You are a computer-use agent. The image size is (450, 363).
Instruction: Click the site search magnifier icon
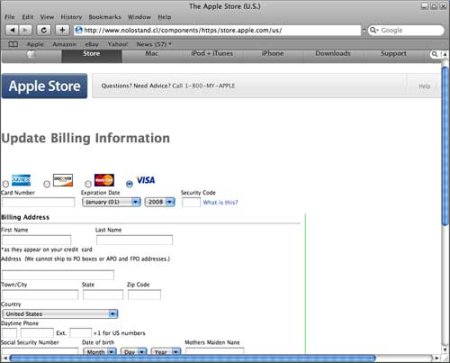[434, 54]
